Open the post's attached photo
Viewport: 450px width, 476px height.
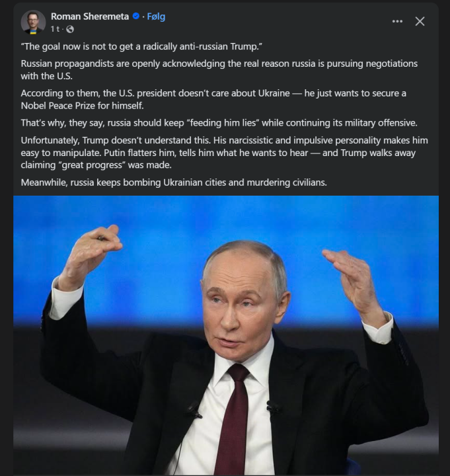(x=226, y=331)
